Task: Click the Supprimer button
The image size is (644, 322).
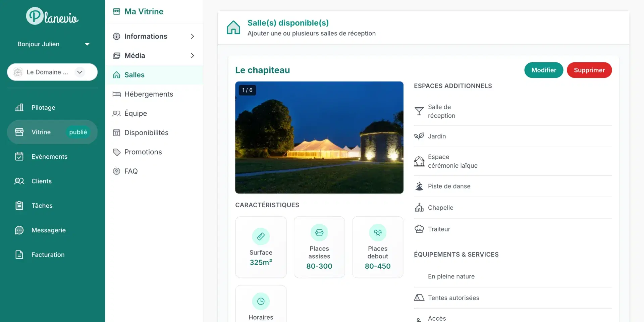Action: (x=589, y=70)
